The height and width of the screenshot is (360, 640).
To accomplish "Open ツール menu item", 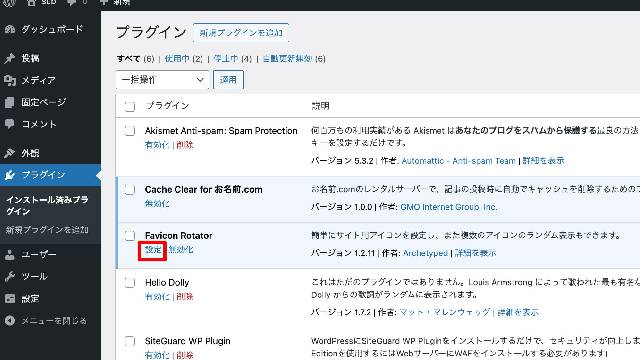I will click(x=34, y=277).
